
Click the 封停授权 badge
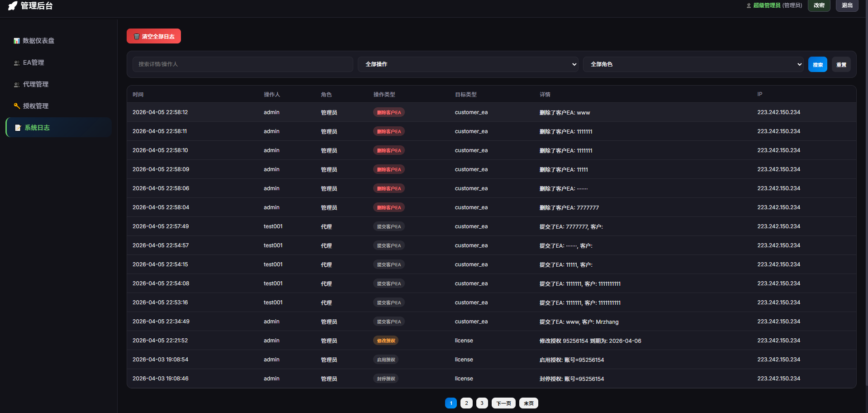tap(386, 379)
